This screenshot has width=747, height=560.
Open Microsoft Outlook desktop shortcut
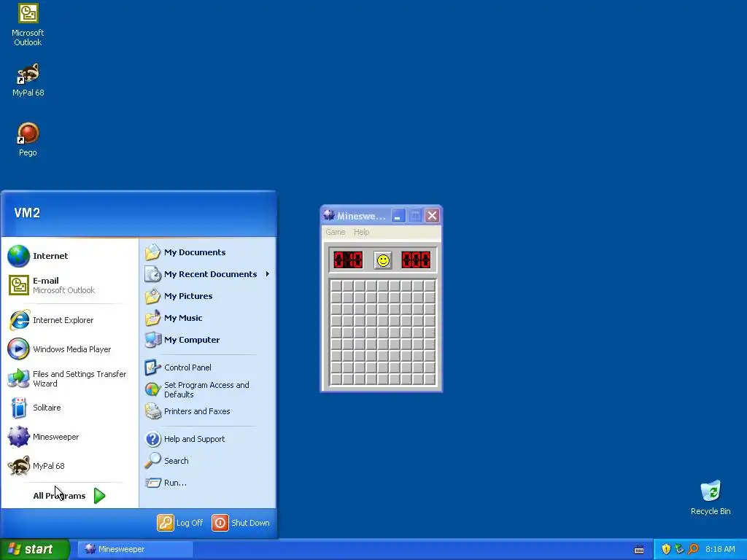pyautogui.click(x=28, y=25)
